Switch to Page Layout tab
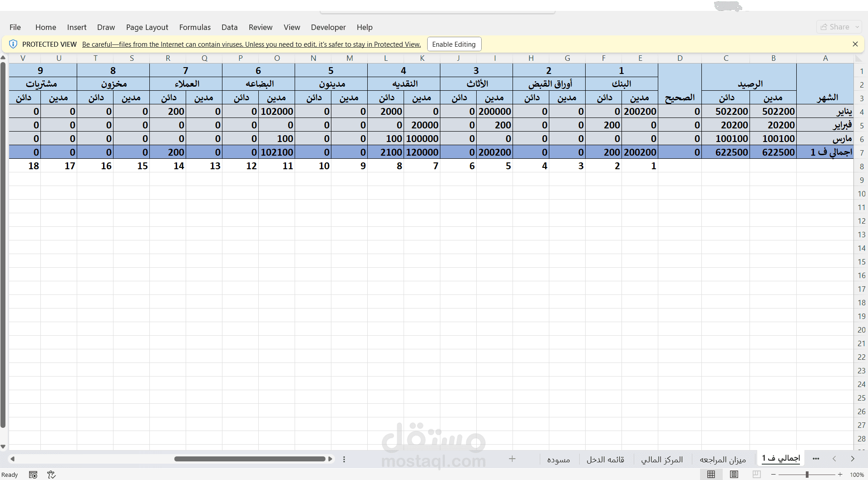This screenshot has width=868, height=480. pyautogui.click(x=147, y=27)
